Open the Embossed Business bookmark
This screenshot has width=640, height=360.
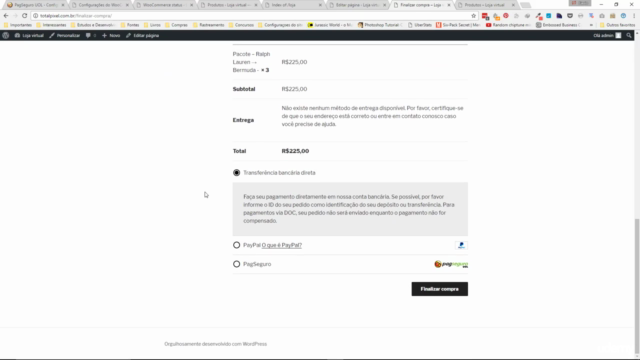pyautogui.click(x=558, y=25)
